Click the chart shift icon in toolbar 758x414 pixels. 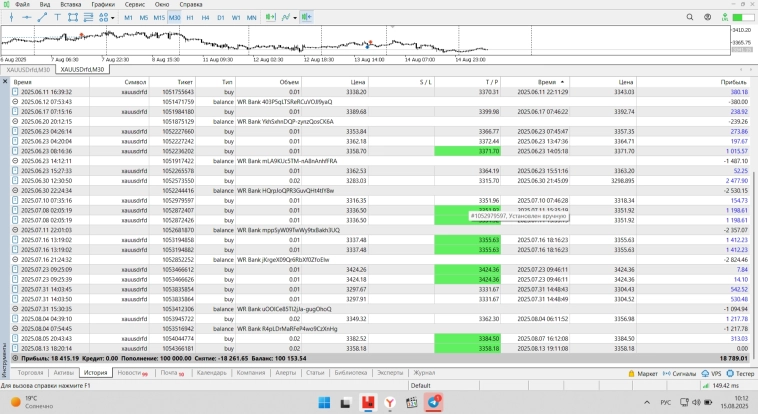pyautogui.click(x=308, y=18)
